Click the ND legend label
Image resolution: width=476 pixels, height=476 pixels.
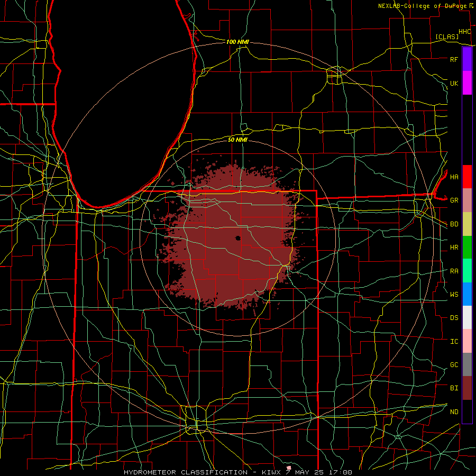pyautogui.click(x=454, y=412)
